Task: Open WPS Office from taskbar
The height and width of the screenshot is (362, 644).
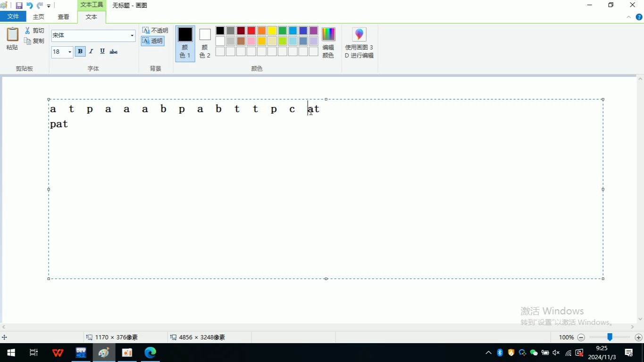Action: tap(58, 353)
